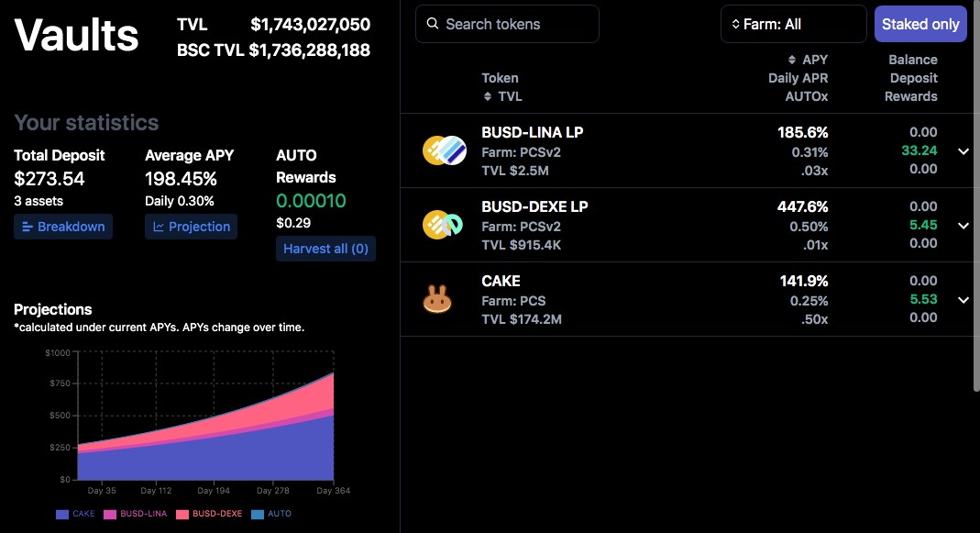Click the Balance column header

(x=912, y=60)
